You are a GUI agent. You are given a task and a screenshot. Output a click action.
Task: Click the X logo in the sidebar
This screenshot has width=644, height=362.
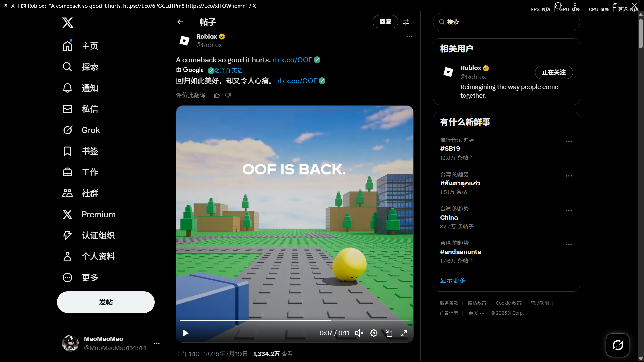pyautogui.click(x=68, y=23)
